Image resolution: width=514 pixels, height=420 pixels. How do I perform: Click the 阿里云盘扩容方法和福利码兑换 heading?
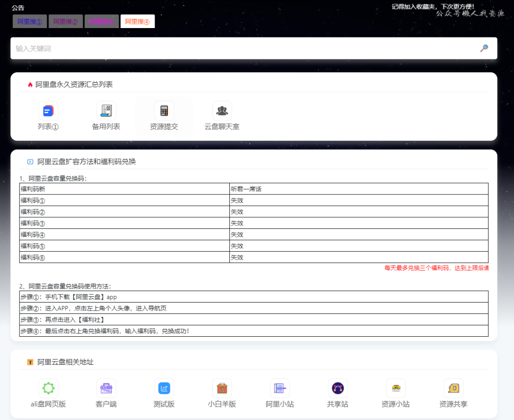pyautogui.click(x=87, y=162)
